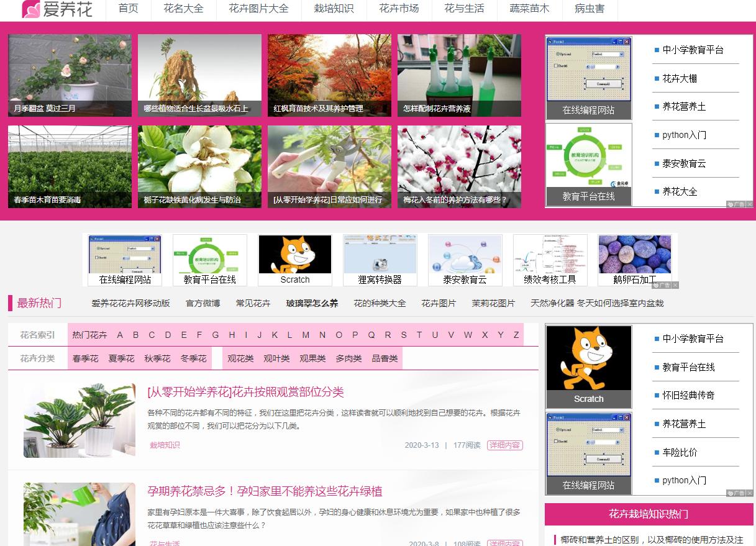
Task: Click the 泰安教育云 cloud icon
Action: click(465, 253)
